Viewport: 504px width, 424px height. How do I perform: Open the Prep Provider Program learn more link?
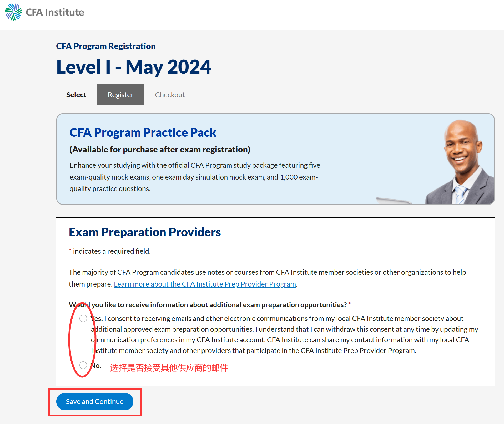(x=205, y=284)
